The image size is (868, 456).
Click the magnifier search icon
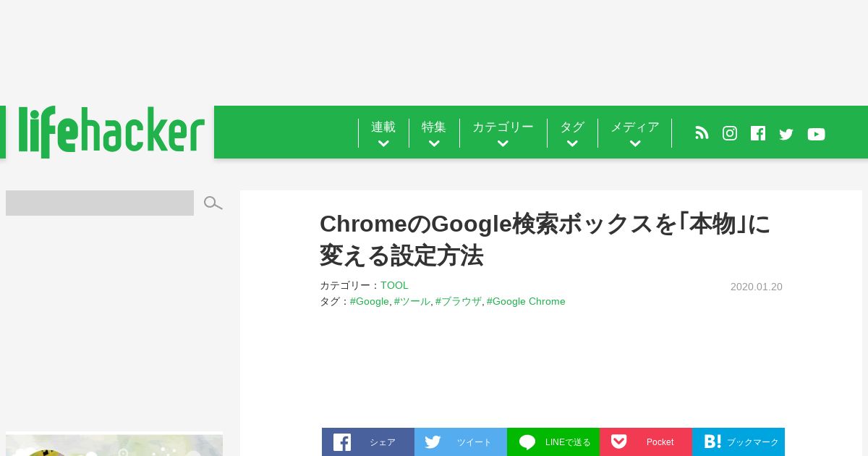click(213, 203)
